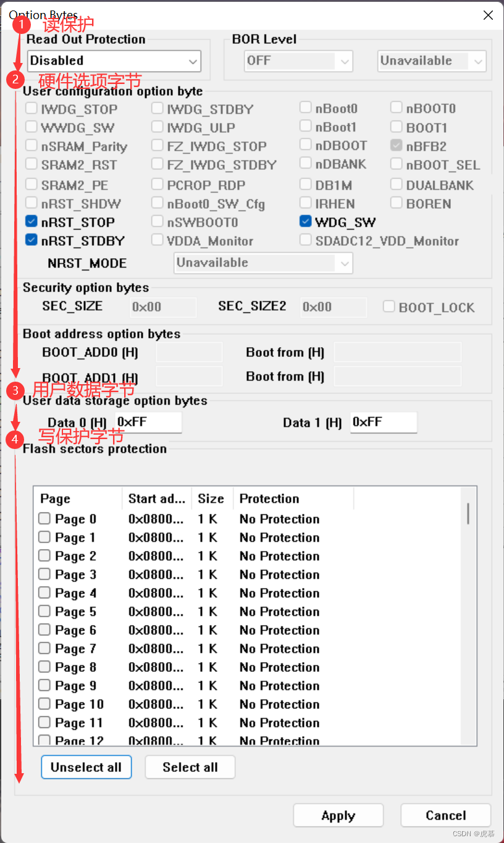
Task: Check the nSWBOOT0 checkbox
Action: click(x=157, y=221)
